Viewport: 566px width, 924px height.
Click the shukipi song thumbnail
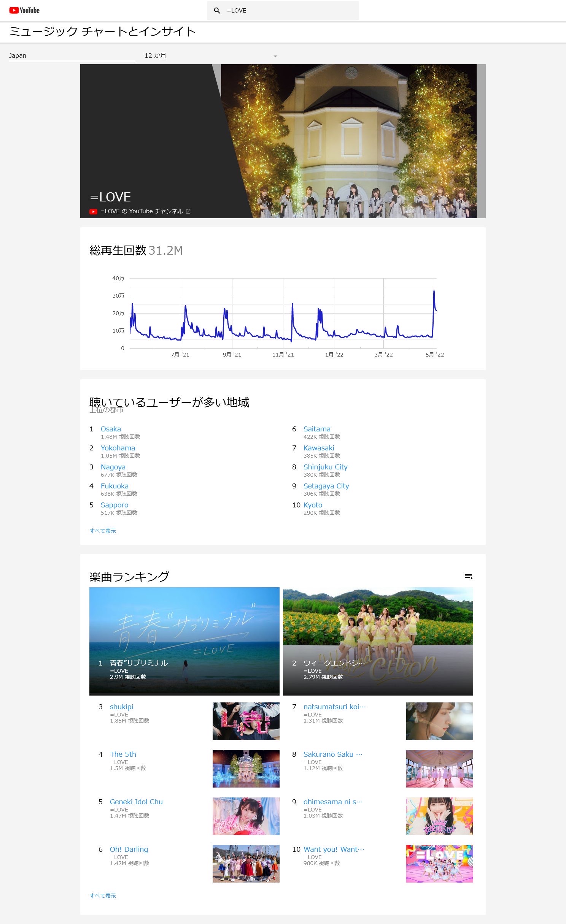(x=246, y=721)
